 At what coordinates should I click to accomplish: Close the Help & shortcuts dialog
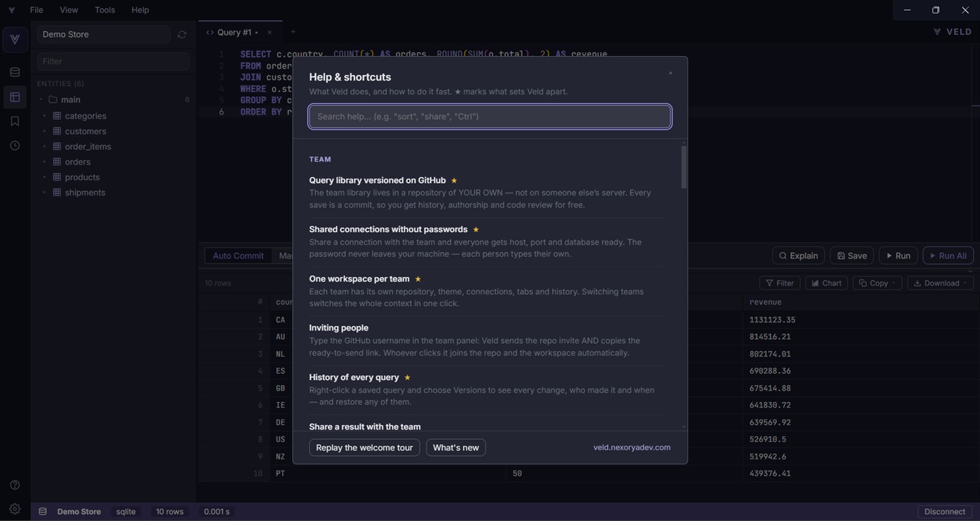point(670,73)
